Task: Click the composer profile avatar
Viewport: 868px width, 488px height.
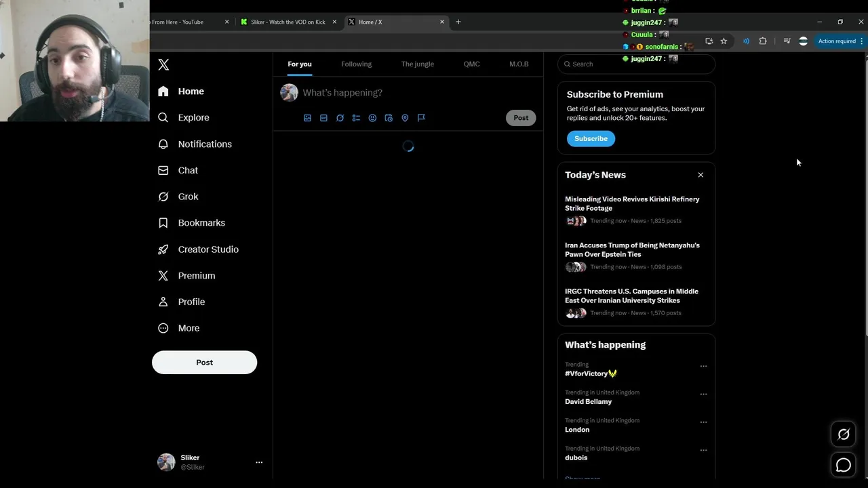Action: (x=290, y=93)
